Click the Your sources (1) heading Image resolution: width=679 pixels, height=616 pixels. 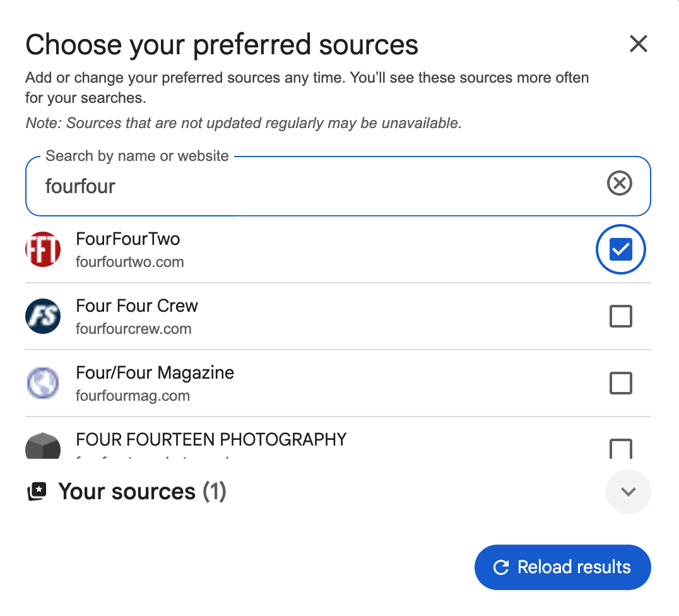(143, 492)
